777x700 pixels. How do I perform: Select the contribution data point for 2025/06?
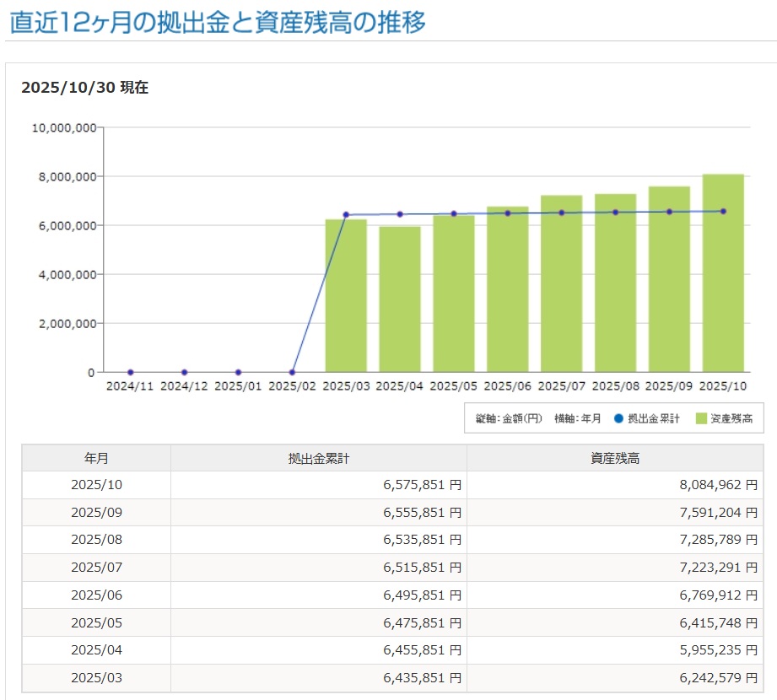[507, 213]
